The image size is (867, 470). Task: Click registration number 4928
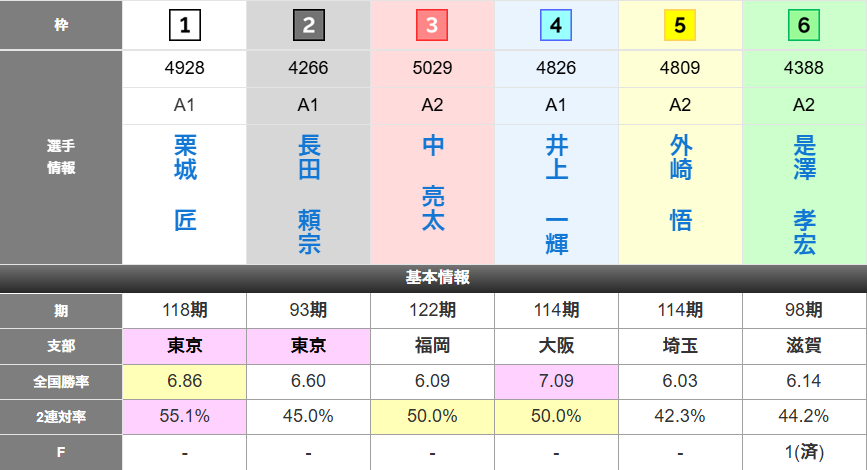point(185,69)
